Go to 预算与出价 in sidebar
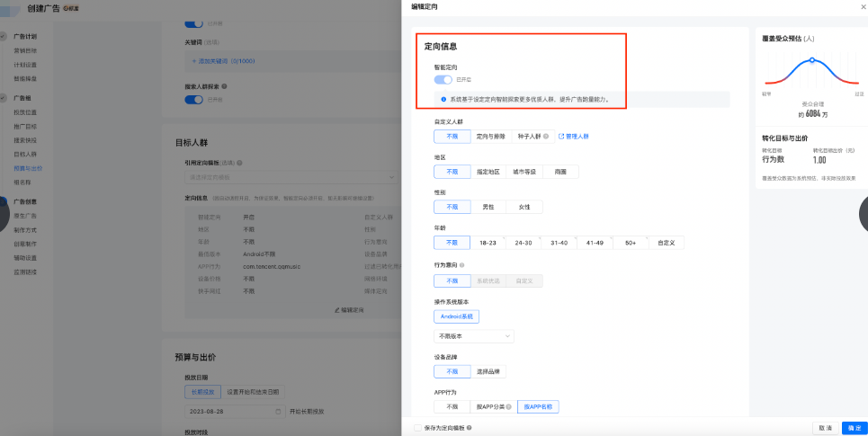The height and width of the screenshot is (436, 868). [28, 168]
